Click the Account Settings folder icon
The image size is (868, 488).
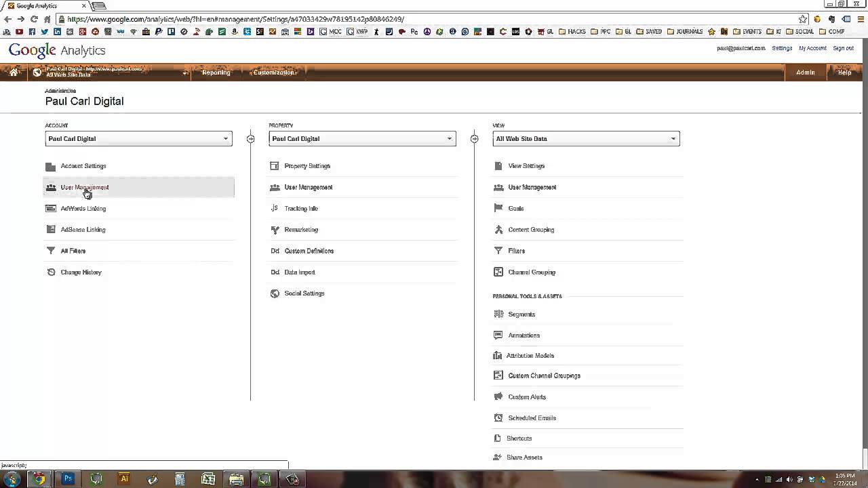pyautogui.click(x=50, y=166)
